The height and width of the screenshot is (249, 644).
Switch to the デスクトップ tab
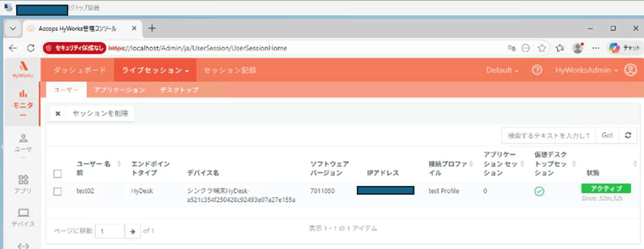point(179,90)
